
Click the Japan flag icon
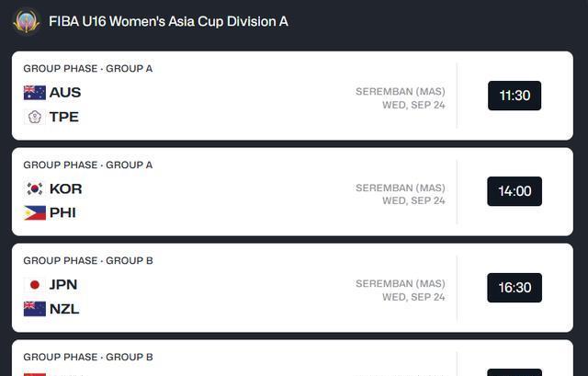tap(35, 285)
